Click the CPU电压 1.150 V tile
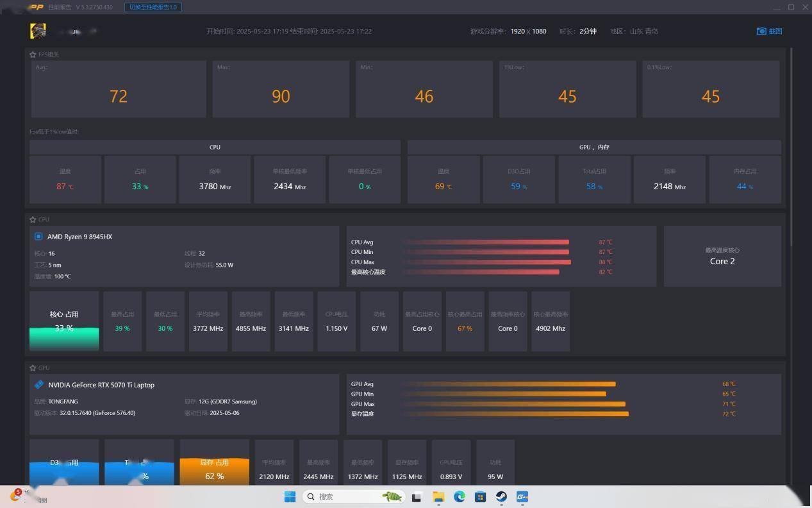The width and height of the screenshot is (812, 508). 336,321
